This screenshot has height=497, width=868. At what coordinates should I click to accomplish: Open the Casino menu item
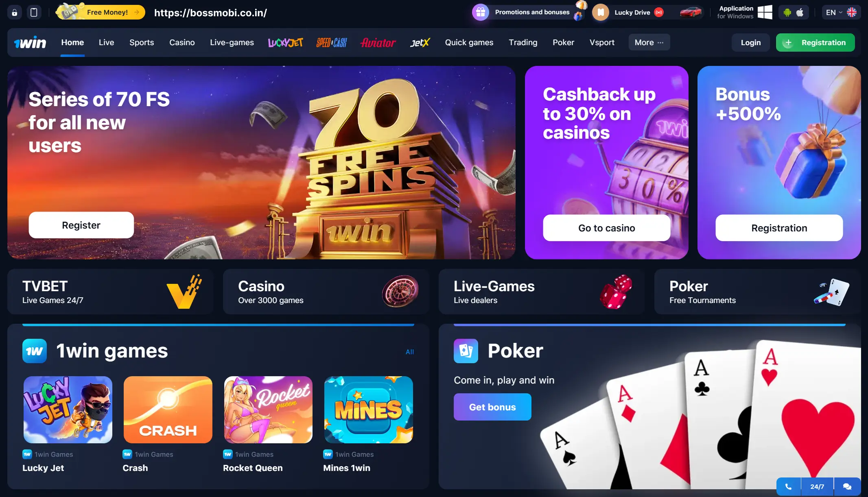182,42
